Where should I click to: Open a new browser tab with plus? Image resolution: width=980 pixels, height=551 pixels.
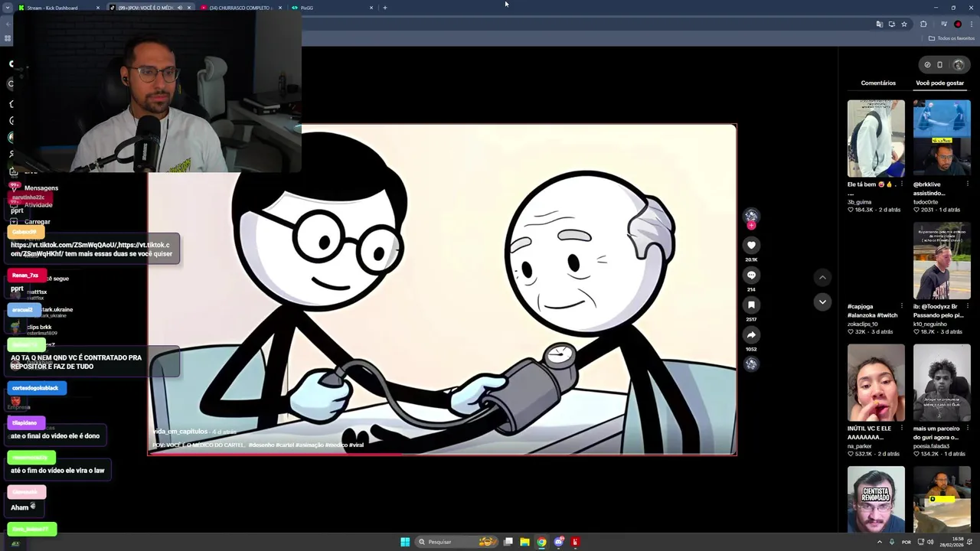click(x=385, y=8)
